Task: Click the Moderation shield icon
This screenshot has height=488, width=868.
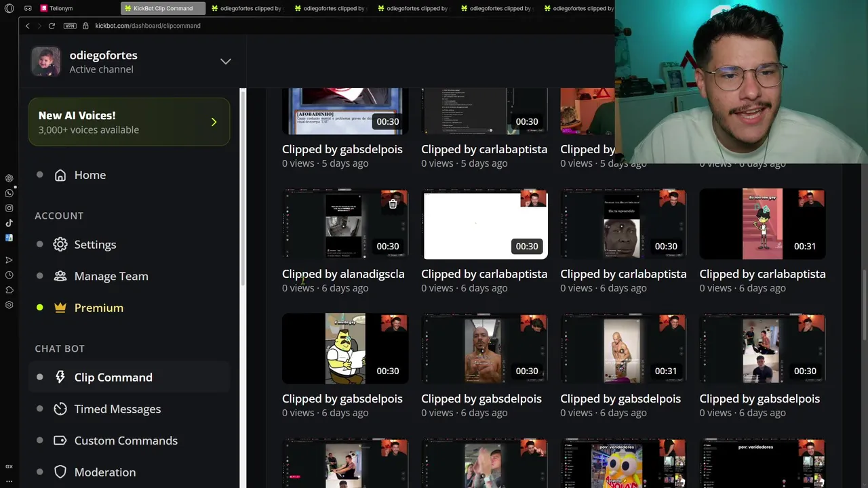Action: (x=60, y=472)
